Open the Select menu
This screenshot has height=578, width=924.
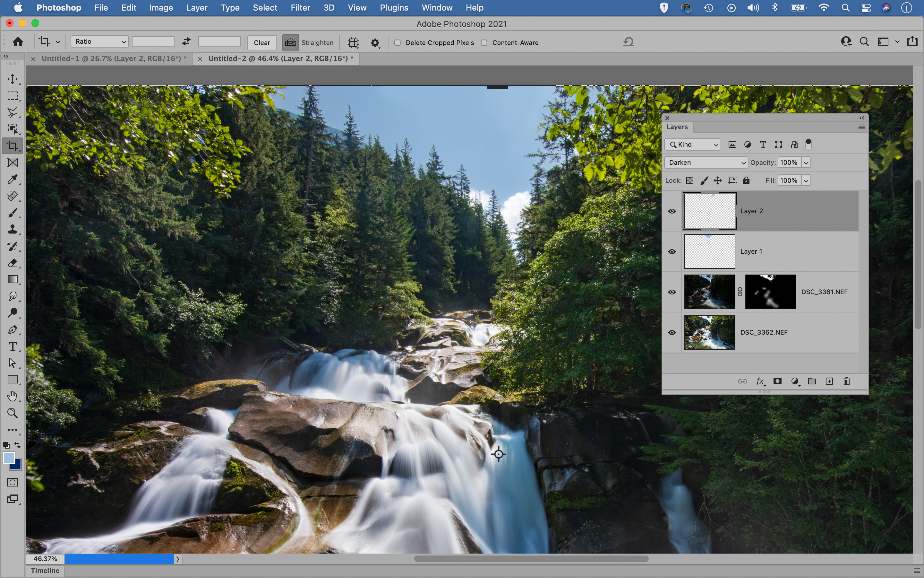(x=265, y=8)
